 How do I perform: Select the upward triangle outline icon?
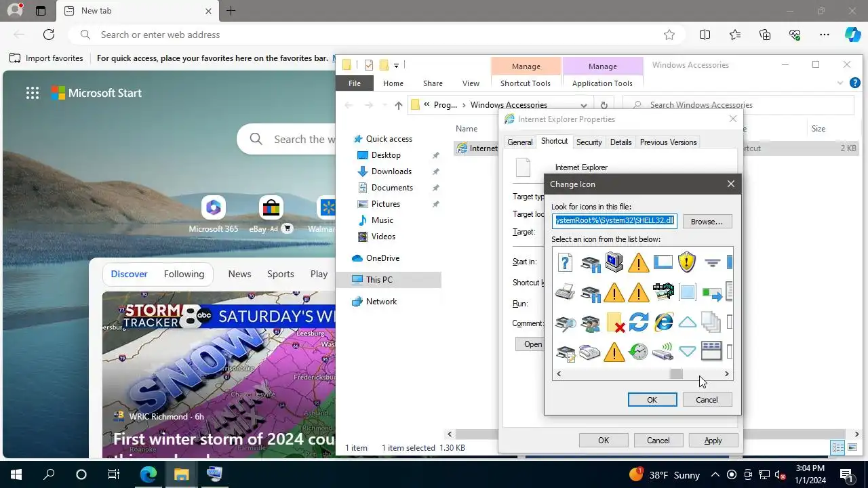687,323
